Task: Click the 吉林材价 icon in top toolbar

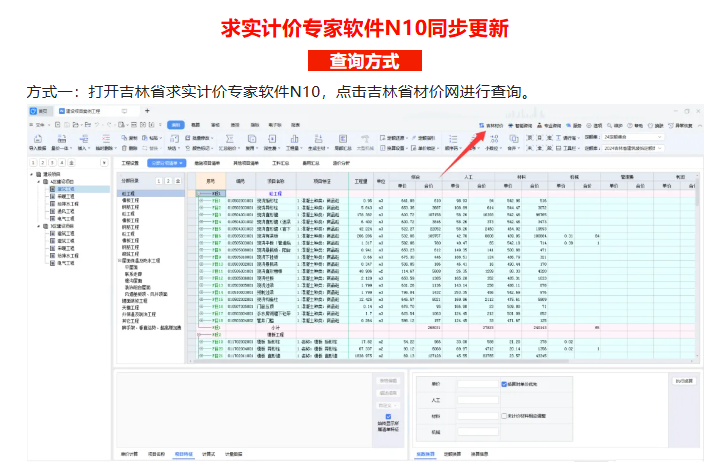Action: tap(482, 126)
